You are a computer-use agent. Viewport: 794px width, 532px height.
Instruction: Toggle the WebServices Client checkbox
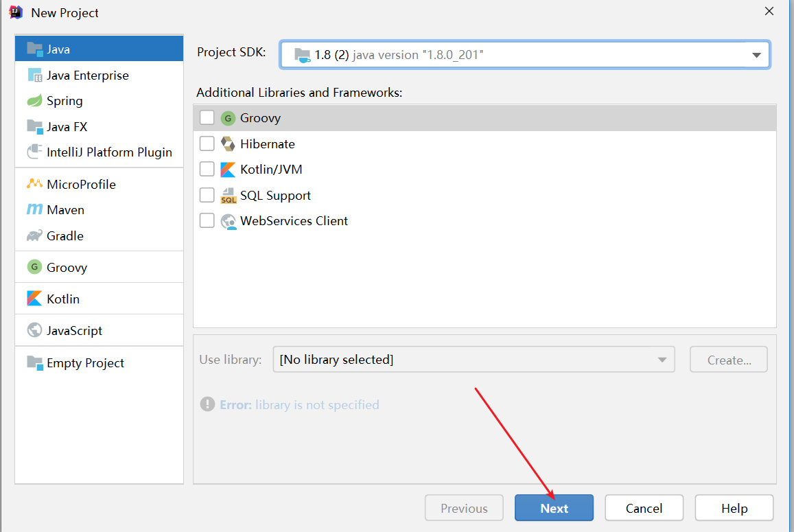point(207,220)
